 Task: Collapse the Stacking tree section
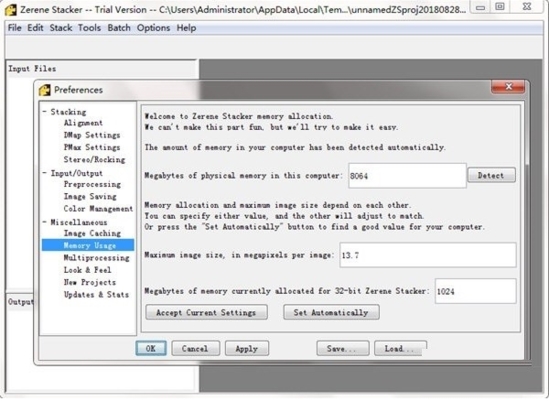click(x=45, y=112)
